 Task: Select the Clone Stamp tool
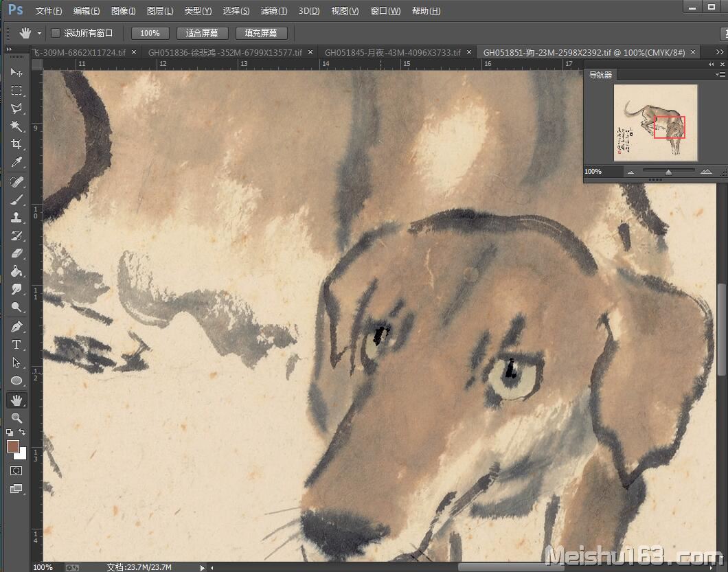pos(16,217)
